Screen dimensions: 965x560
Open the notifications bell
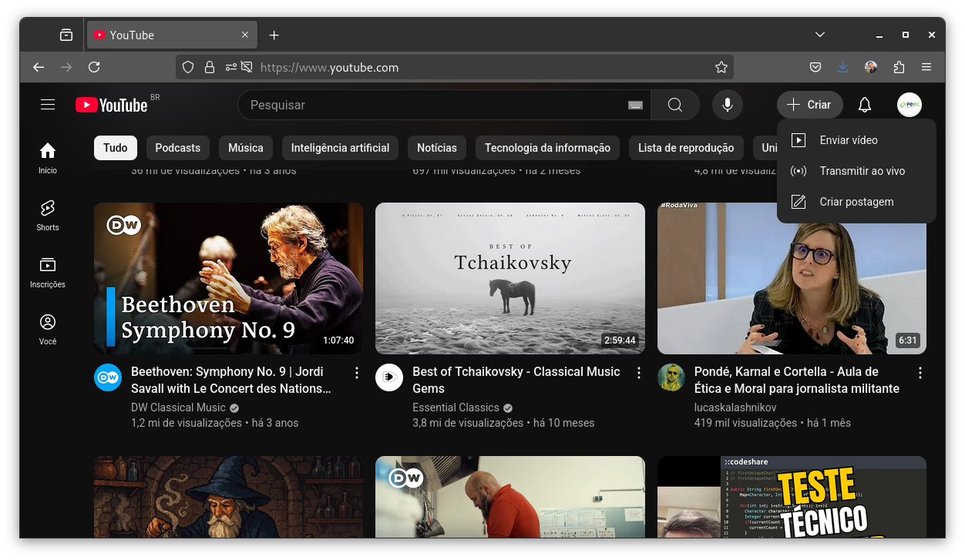tap(865, 105)
